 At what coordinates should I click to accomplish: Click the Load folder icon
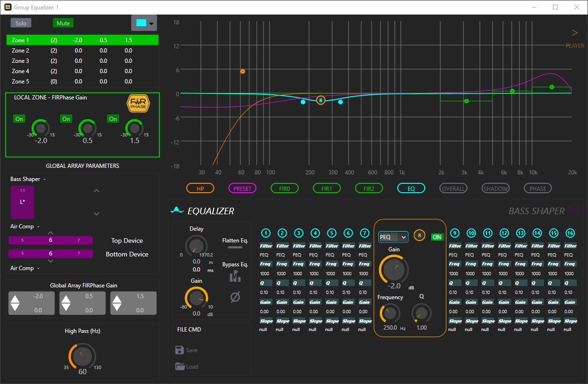[x=180, y=367]
